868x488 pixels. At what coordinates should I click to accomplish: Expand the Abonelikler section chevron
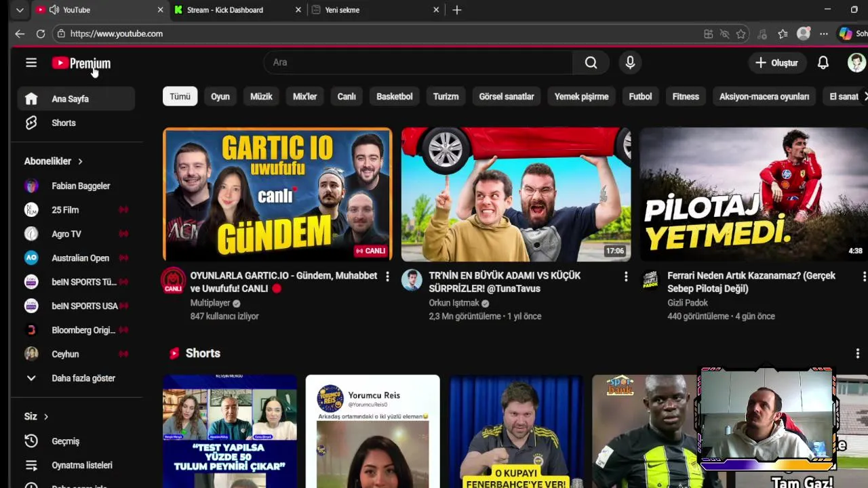point(80,161)
